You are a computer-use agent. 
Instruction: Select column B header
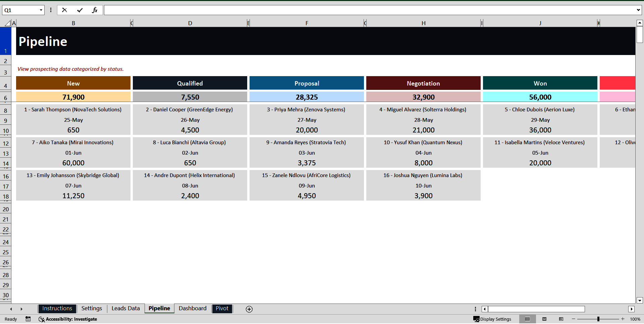[73, 23]
